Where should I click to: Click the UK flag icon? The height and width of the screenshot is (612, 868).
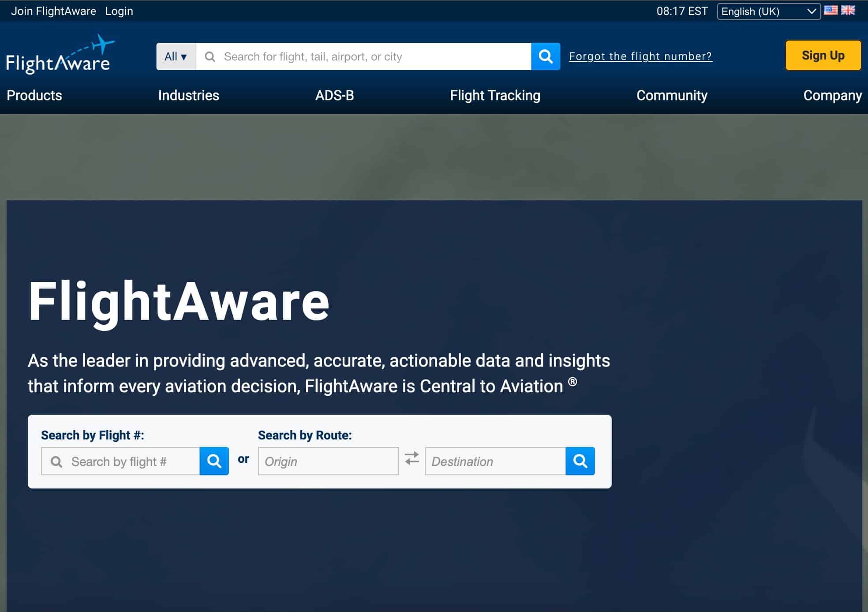coord(848,10)
